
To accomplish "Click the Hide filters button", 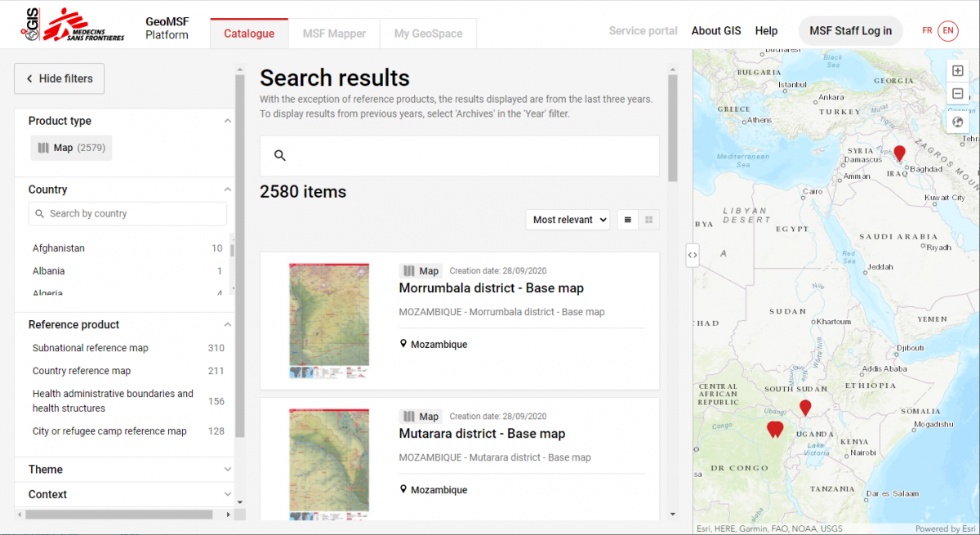I will click(59, 78).
